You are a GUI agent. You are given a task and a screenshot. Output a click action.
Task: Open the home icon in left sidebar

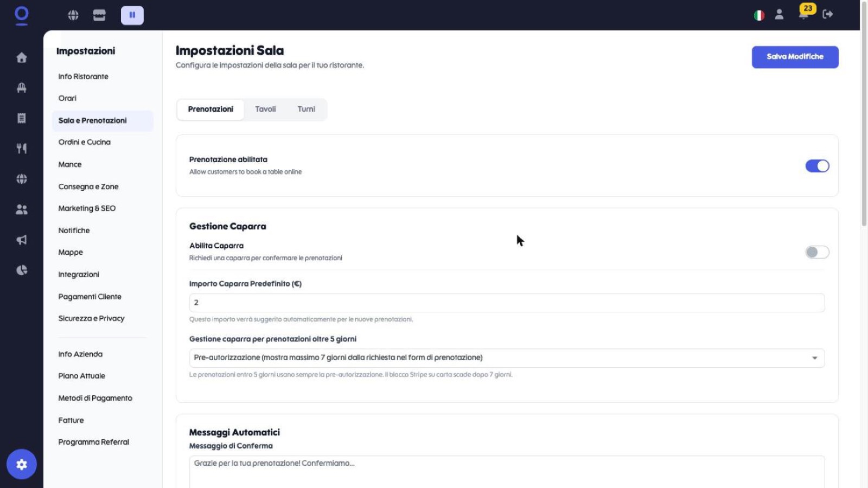[22, 57]
